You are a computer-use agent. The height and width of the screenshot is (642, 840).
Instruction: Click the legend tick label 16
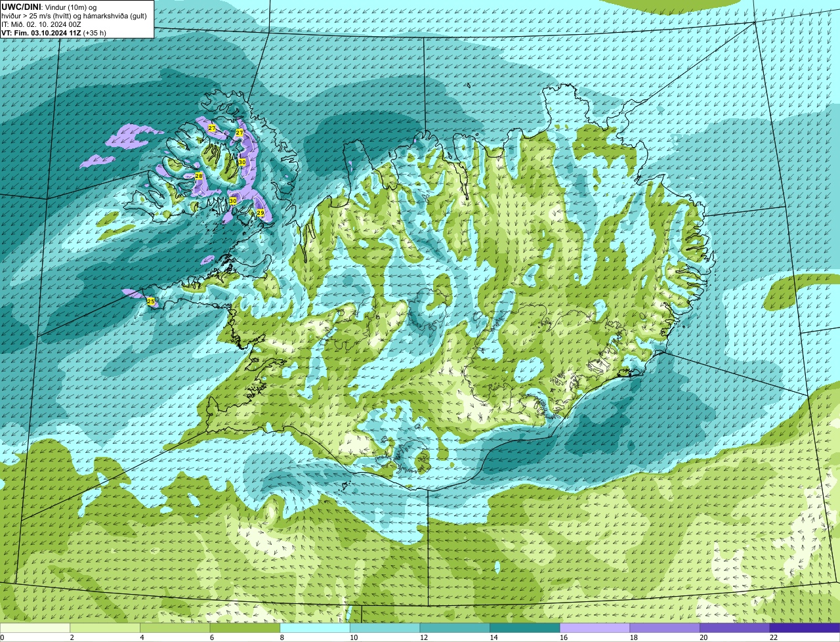[564, 637]
